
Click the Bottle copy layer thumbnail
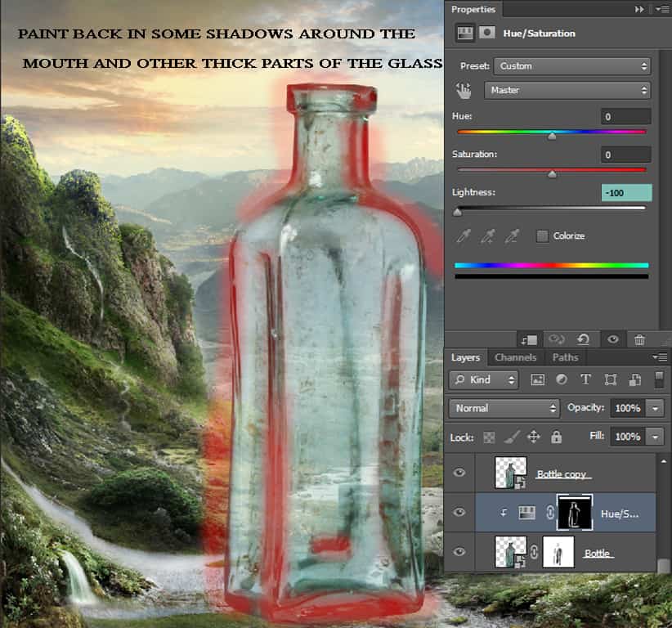coord(510,473)
